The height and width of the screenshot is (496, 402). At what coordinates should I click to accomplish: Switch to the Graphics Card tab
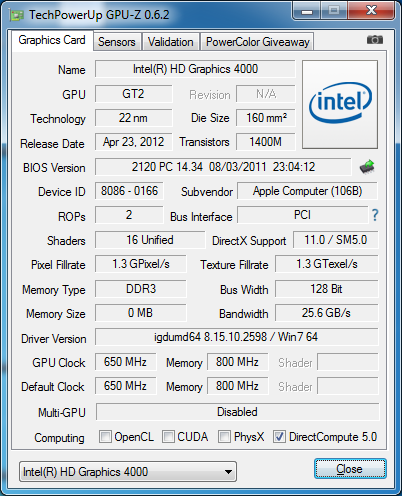click(x=52, y=40)
